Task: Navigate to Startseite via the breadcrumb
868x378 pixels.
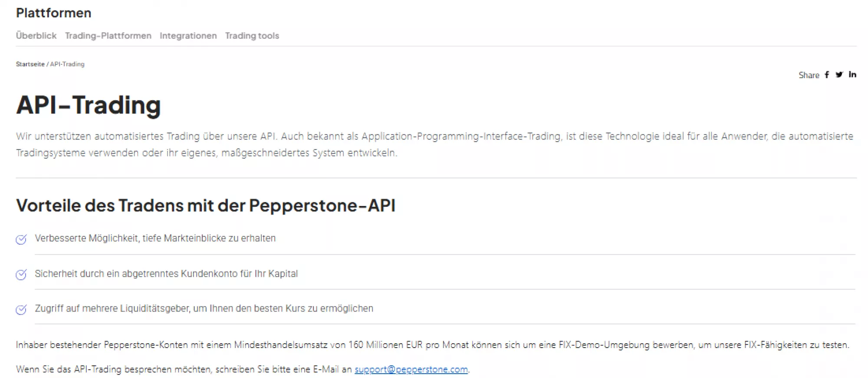Action: point(30,64)
